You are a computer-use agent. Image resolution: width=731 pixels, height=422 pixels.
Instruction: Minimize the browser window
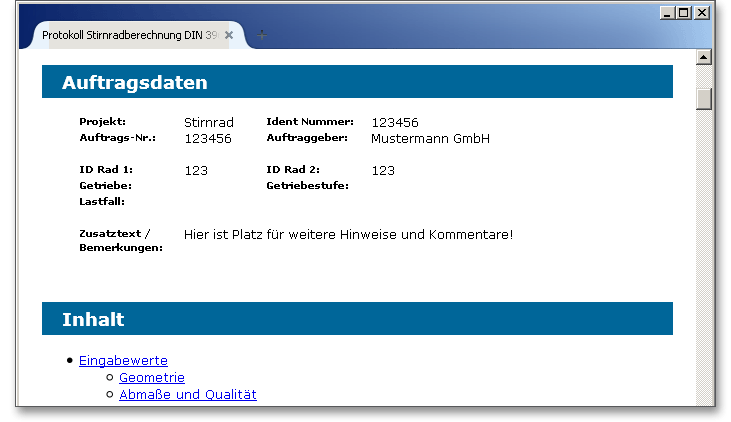point(668,13)
